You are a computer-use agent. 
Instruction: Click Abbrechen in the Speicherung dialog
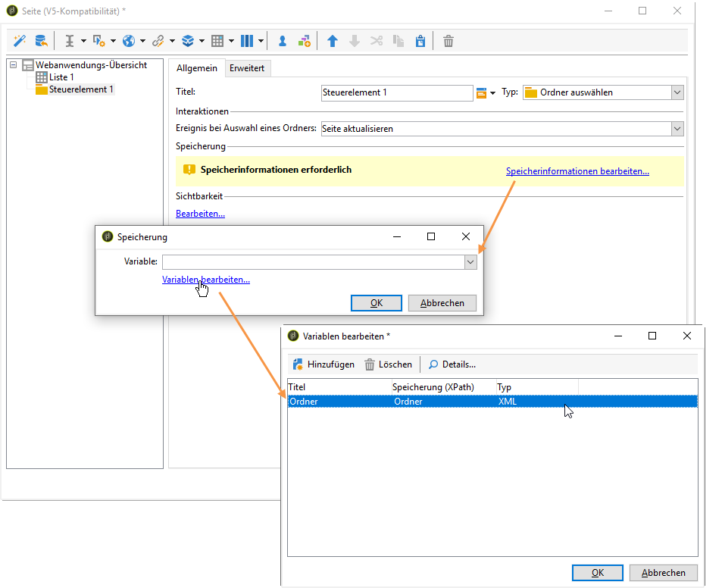(442, 303)
